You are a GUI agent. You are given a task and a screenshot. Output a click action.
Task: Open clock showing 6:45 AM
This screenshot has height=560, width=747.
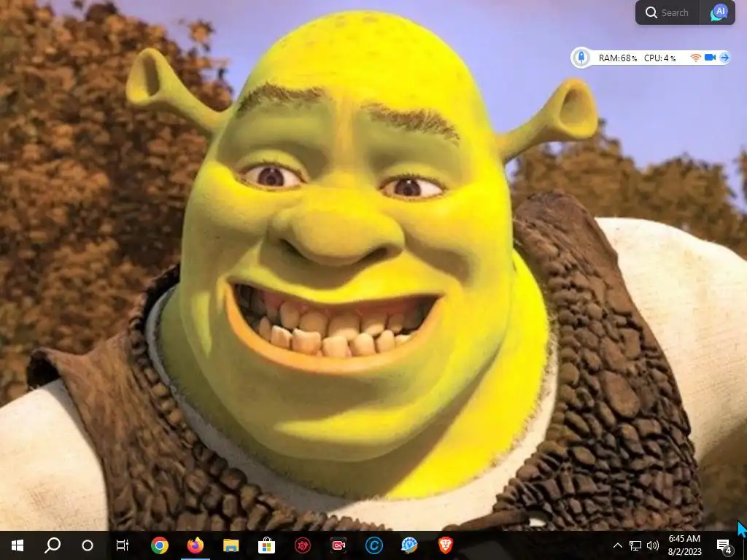coord(684,539)
